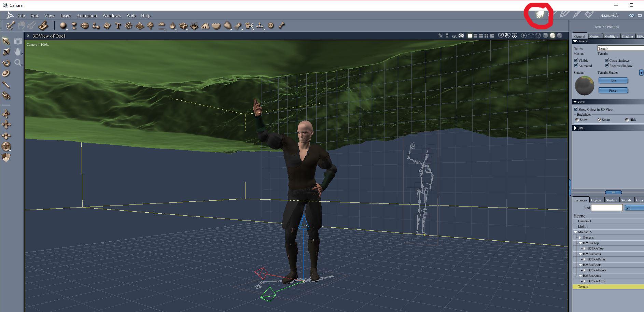Switch to the Shaders tab
644x312 pixels.
(x=611, y=200)
